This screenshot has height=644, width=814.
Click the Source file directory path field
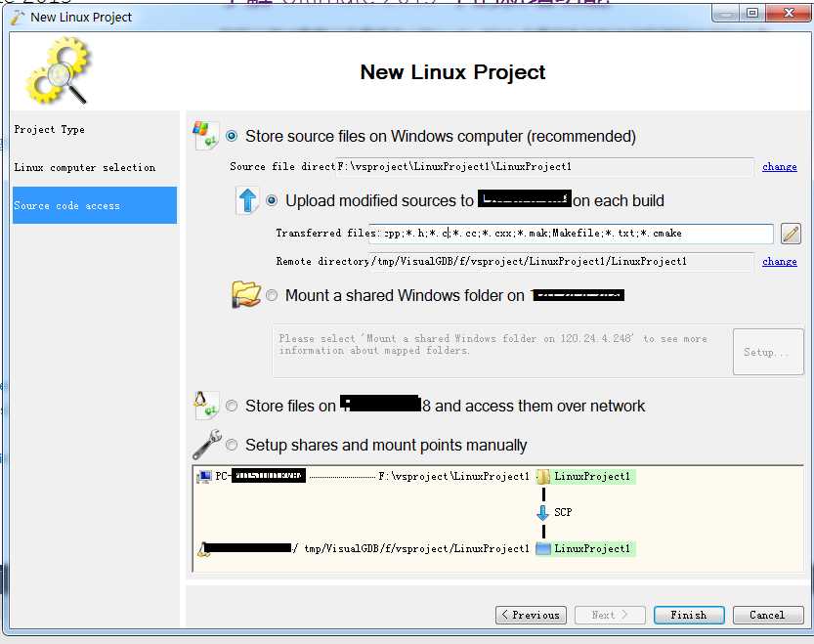pos(545,167)
